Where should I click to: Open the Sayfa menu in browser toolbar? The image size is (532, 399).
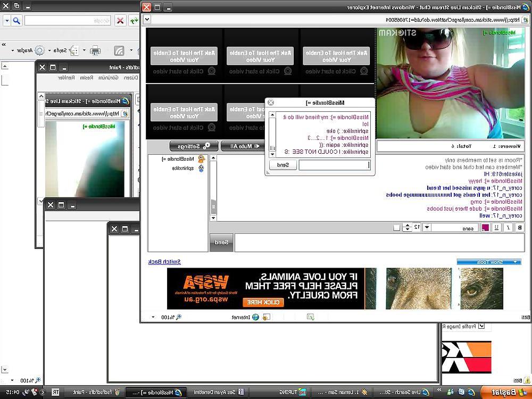point(63,50)
